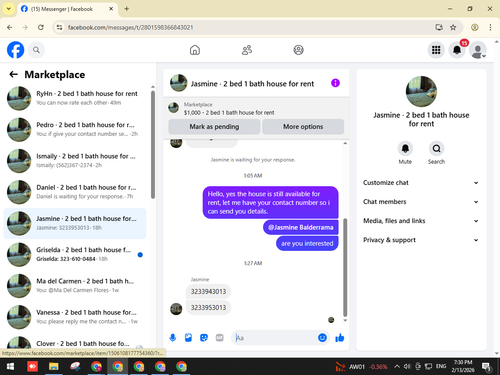Click the 3233943013 message bubble
This screenshot has height=375, width=500.
tap(208, 292)
